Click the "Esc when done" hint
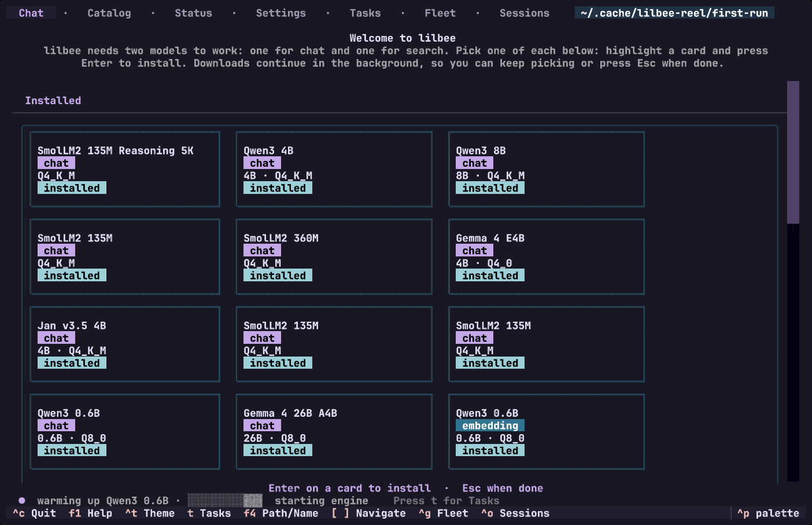Image resolution: width=812 pixels, height=525 pixels. coord(503,488)
